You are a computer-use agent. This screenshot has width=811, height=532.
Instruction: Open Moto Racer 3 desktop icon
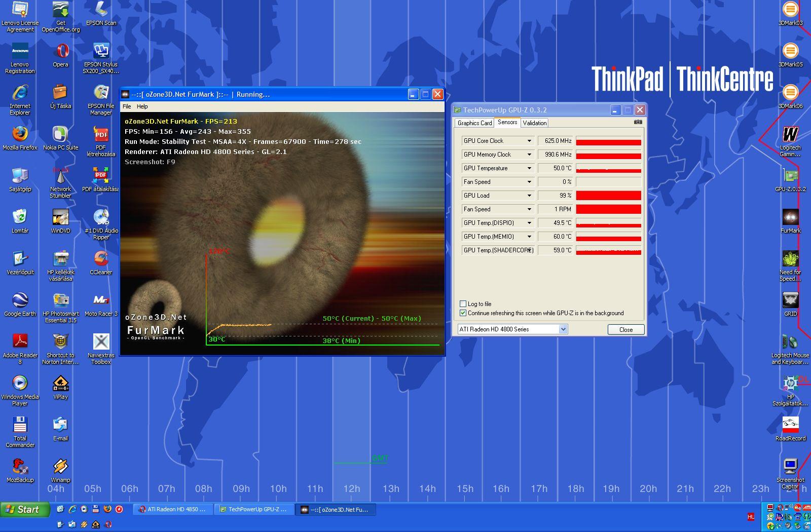101,304
